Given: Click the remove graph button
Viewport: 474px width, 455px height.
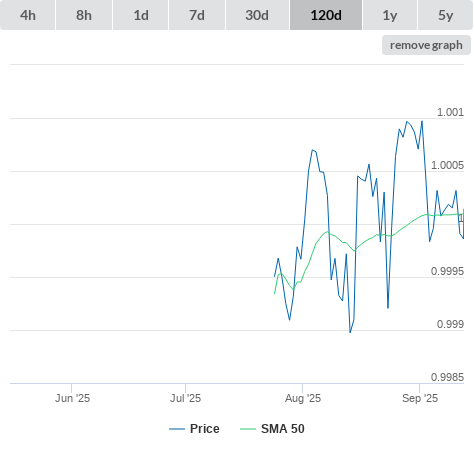Looking at the screenshot, I should point(426,45).
